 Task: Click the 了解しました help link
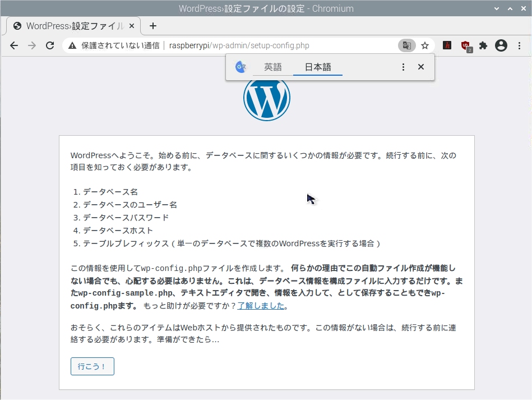[x=261, y=306]
